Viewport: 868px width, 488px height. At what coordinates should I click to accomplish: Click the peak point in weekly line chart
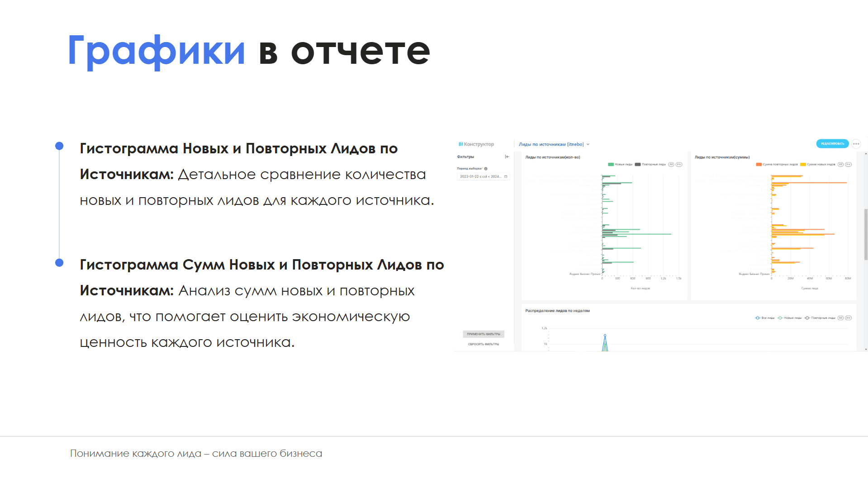tap(605, 335)
